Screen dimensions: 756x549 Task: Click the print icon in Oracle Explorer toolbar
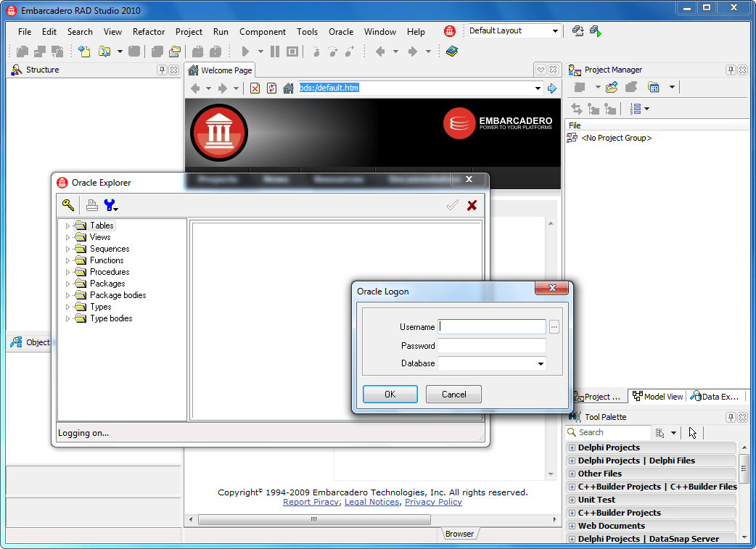click(x=91, y=205)
